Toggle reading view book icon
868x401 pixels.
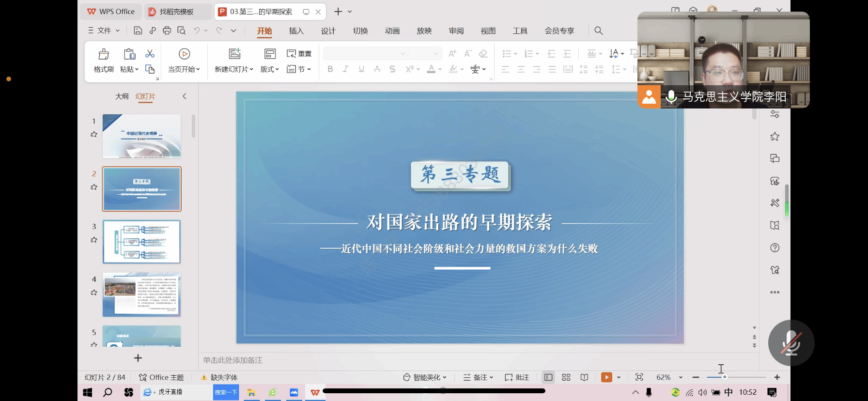click(x=585, y=377)
